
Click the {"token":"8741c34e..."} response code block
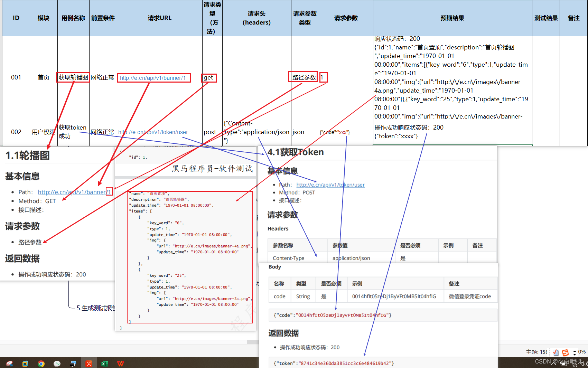tap(383, 363)
